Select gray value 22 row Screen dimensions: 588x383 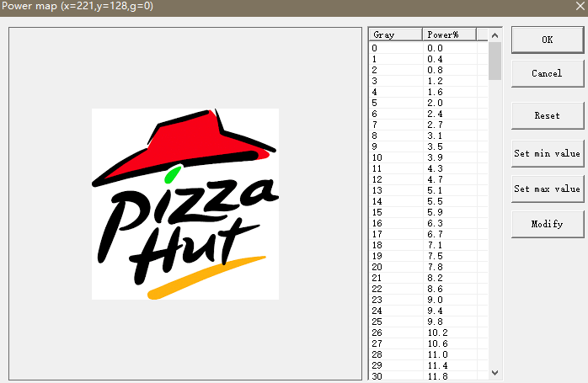pyautogui.click(x=429, y=289)
